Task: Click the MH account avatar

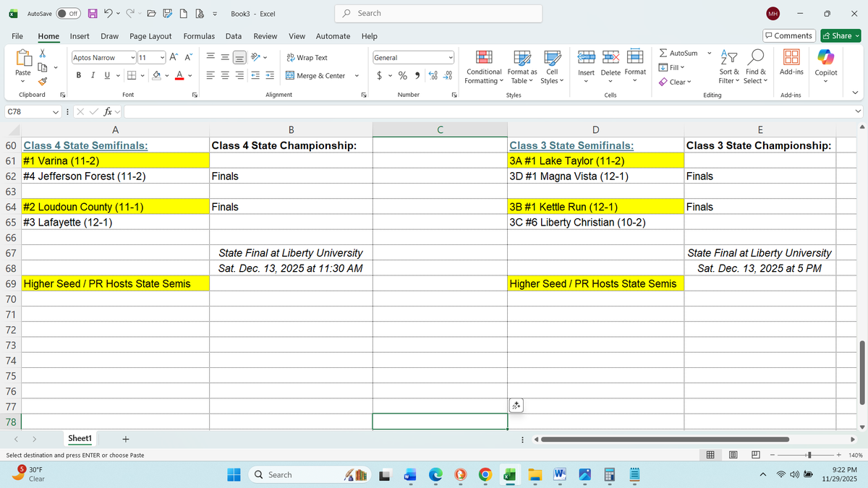Action: (x=773, y=13)
